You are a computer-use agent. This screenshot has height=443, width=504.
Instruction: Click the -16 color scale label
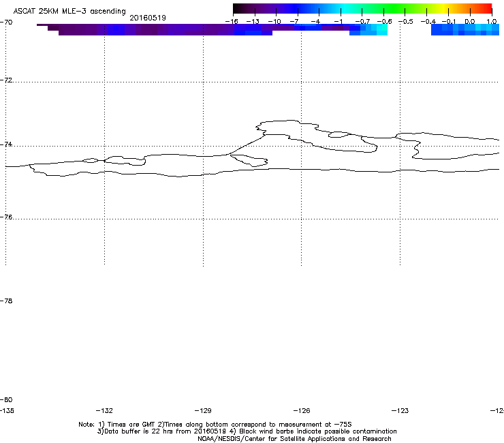pyautogui.click(x=232, y=22)
